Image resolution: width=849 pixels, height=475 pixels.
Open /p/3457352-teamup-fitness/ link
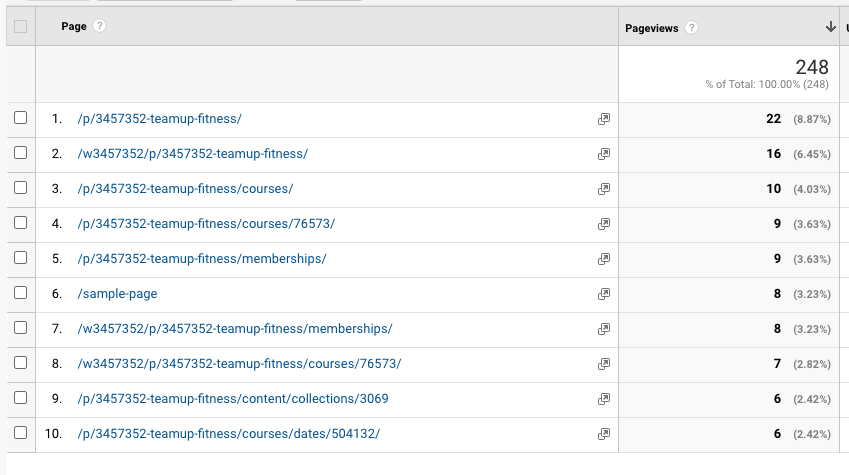click(x=159, y=119)
